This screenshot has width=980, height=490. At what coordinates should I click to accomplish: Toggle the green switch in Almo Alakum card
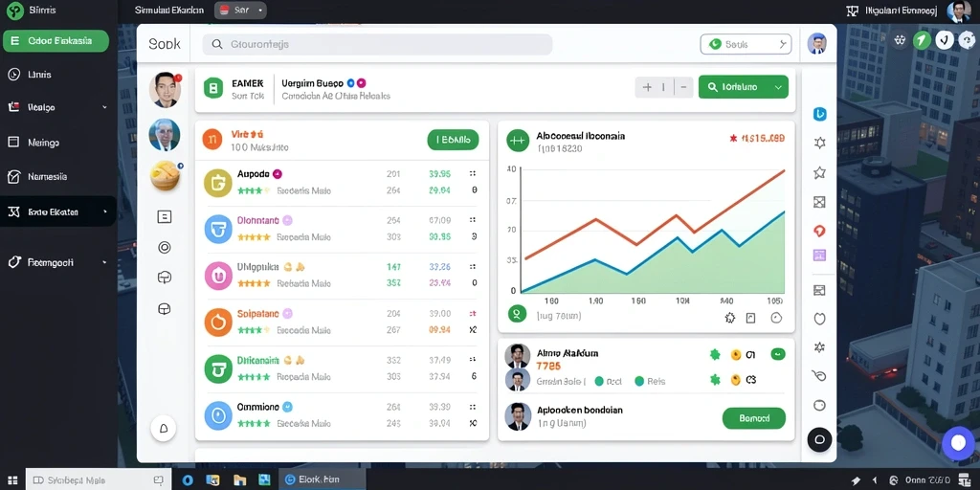point(778,354)
